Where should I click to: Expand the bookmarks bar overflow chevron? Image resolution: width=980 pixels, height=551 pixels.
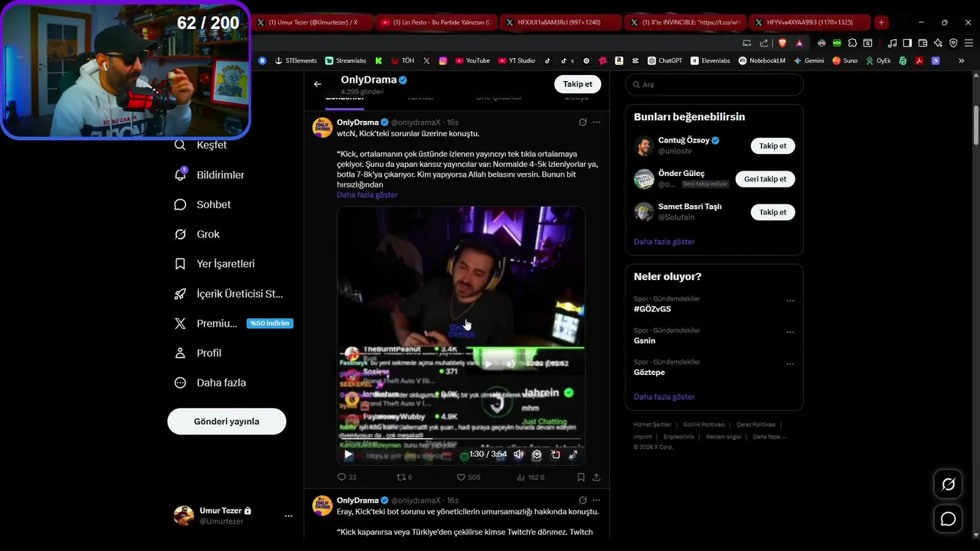pyautogui.click(x=961, y=60)
